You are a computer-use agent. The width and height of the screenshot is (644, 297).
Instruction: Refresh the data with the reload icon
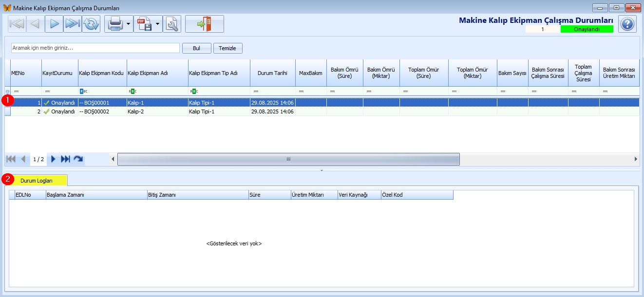click(x=91, y=24)
